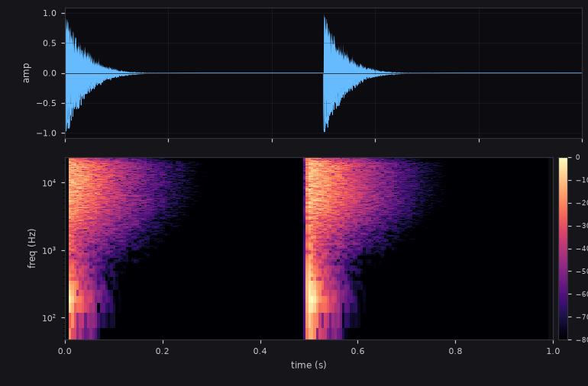Click the 10² frequency tick label
The image size is (588, 386).
[x=49, y=317]
